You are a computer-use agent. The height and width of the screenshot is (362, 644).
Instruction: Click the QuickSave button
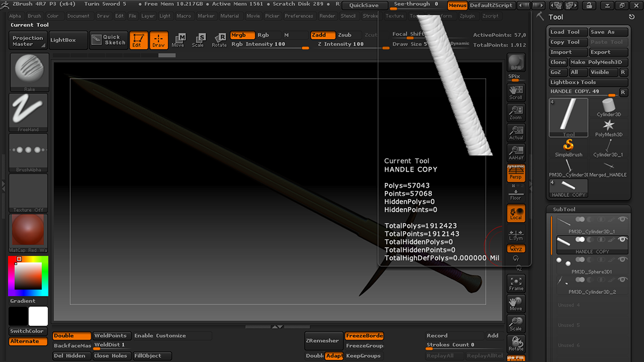pos(364,5)
